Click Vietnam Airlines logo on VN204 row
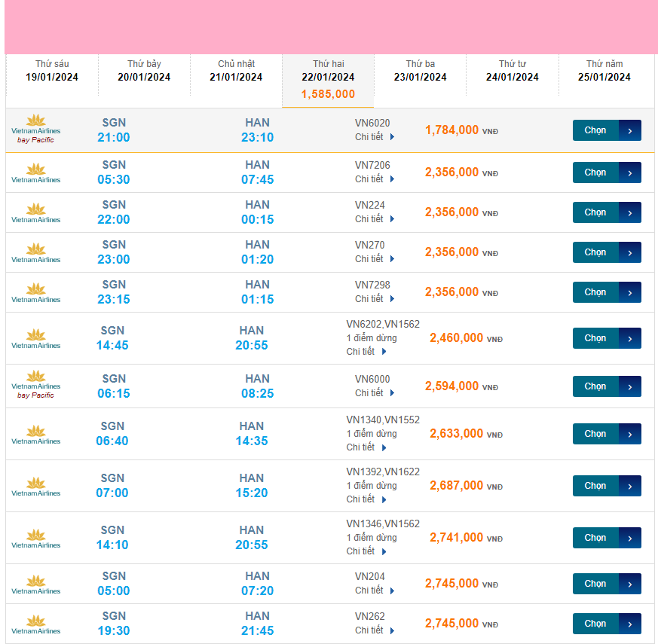Image resolution: width=658 pixels, height=644 pixels. tap(36, 584)
